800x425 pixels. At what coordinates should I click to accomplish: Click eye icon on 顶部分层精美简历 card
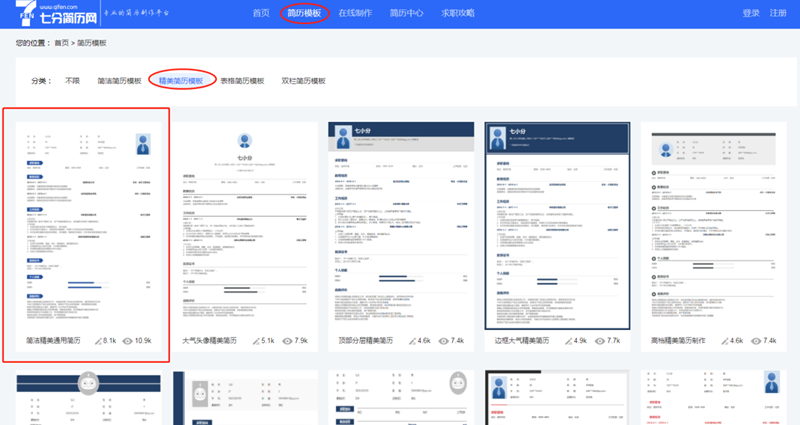[443, 341]
